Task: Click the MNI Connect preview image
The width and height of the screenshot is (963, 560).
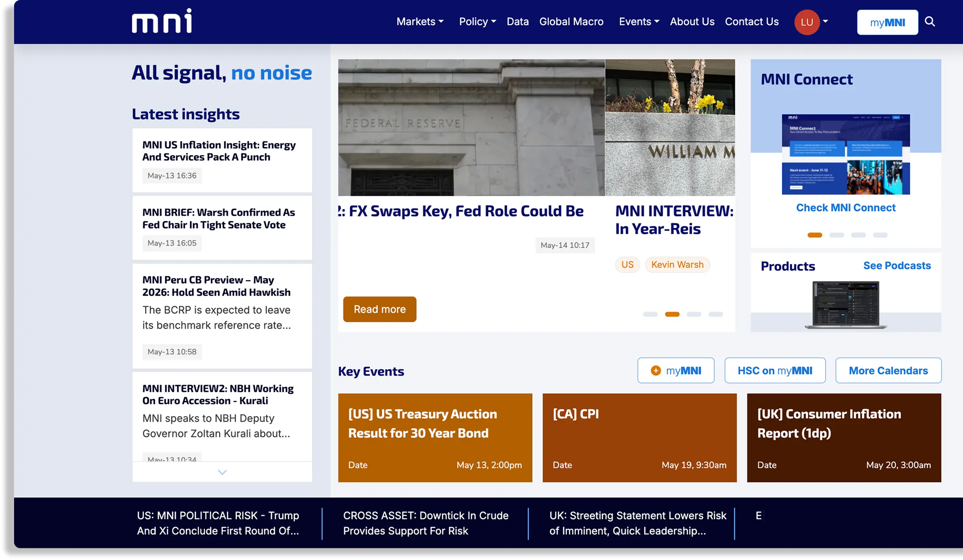Action: (x=846, y=154)
